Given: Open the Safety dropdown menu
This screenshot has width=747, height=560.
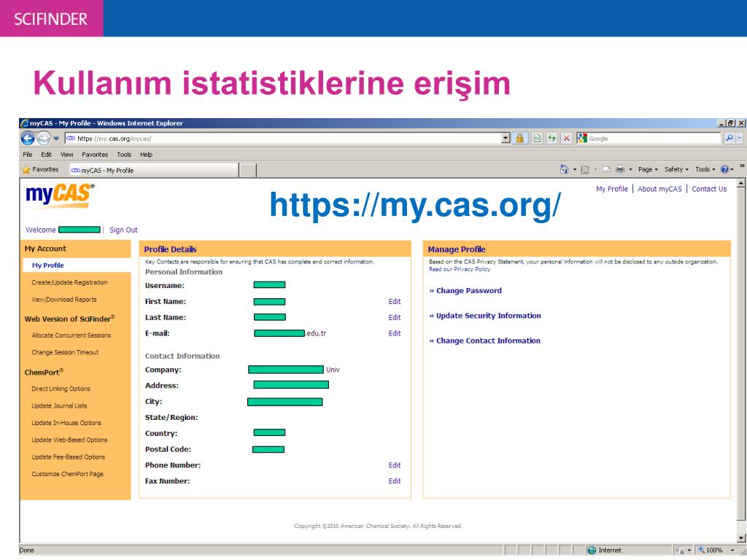Looking at the screenshot, I should pos(676,169).
